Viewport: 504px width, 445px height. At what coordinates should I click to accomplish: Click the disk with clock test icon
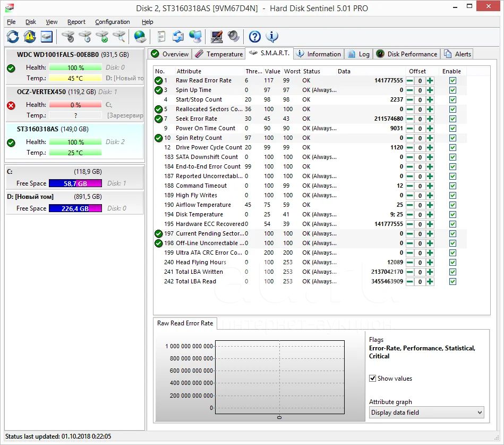click(85, 36)
